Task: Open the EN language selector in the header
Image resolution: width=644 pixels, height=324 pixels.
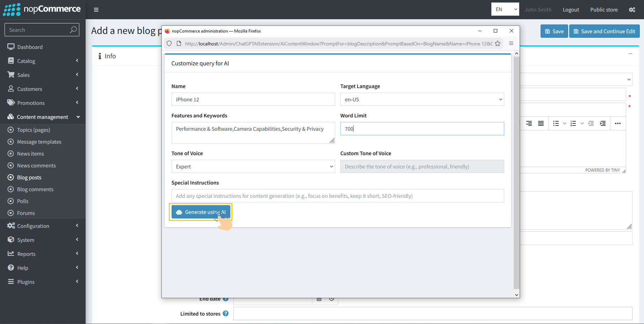Action: point(505,9)
